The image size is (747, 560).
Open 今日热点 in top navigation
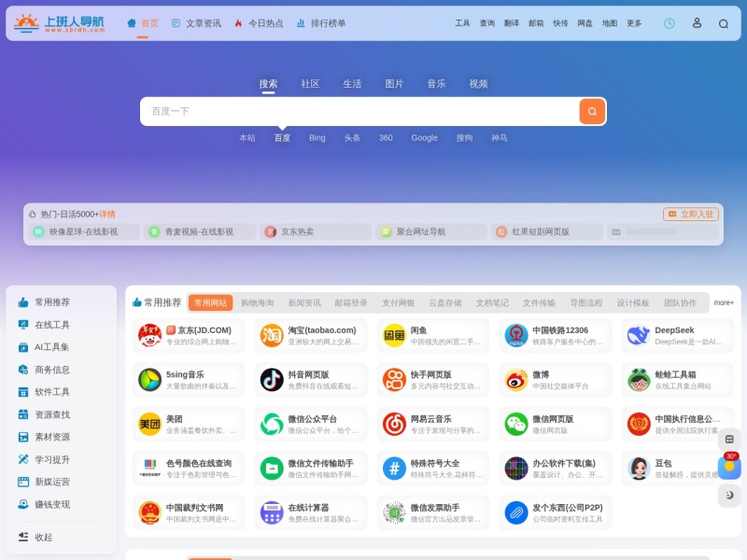(x=260, y=23)
